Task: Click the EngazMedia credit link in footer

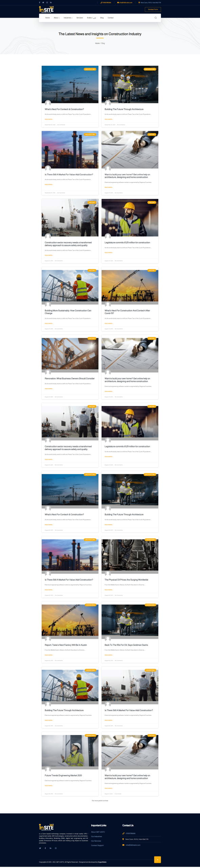Action: (102, 862)
